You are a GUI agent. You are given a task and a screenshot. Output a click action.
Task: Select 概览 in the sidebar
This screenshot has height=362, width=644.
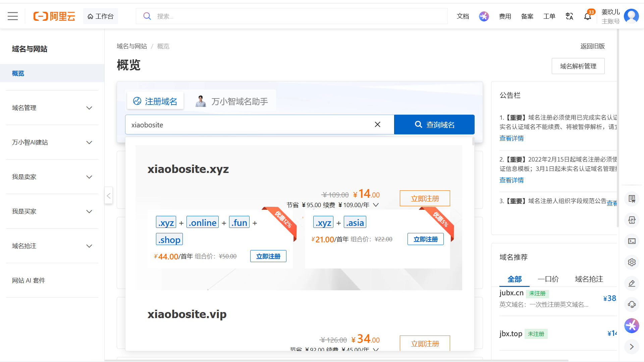point(52,73)
